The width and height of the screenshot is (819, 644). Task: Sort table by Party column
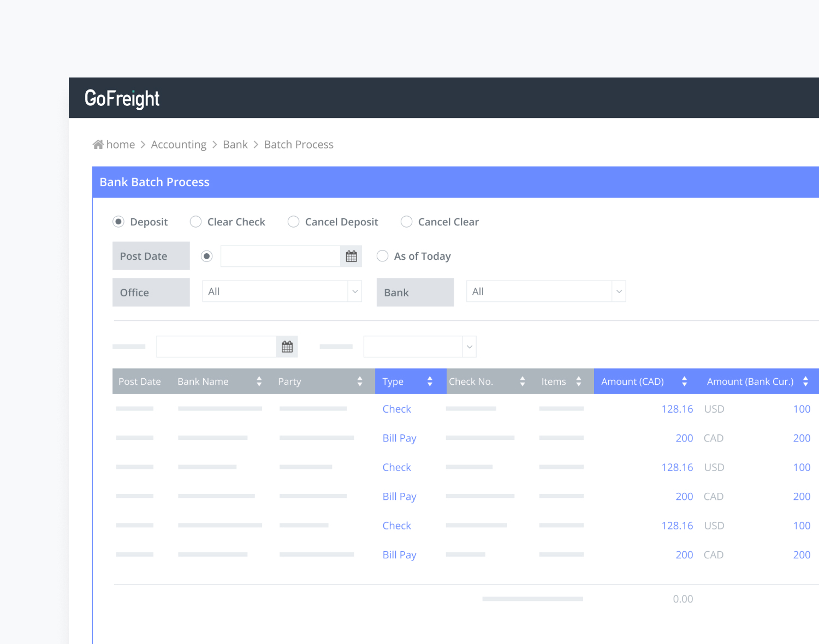tap(359, 381)
